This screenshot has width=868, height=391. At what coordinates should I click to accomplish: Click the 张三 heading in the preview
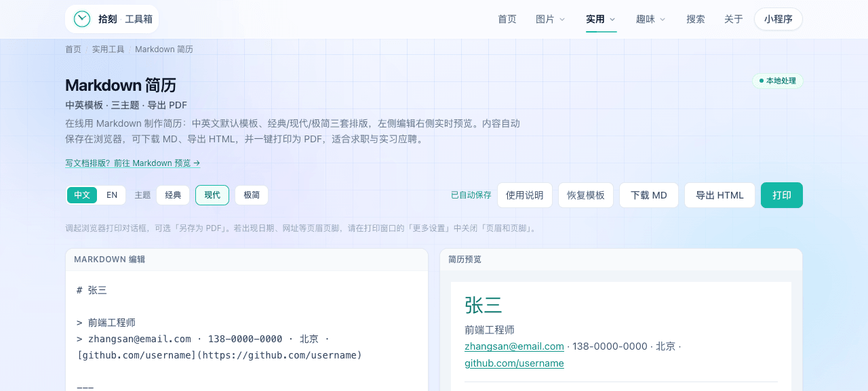pos(484,306)
